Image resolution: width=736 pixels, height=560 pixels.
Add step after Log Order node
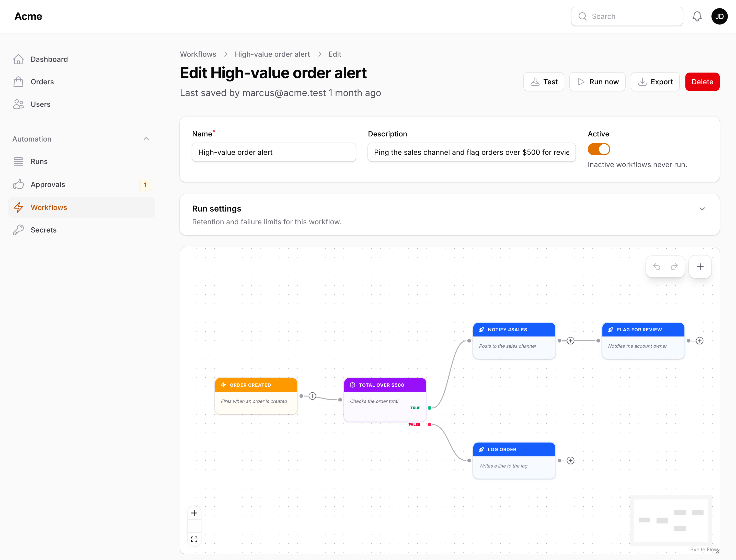pos(571,460)
